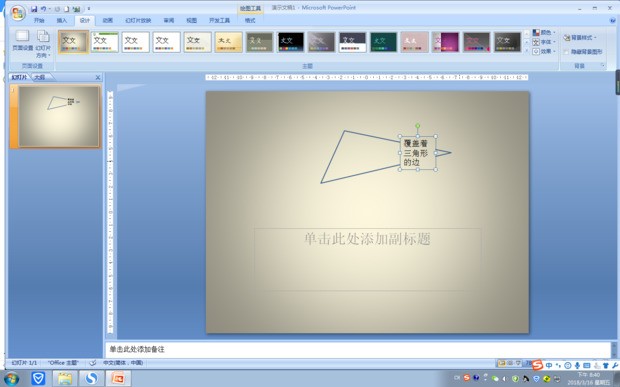Click the green rotation handle of text box
The width and height of the screenshot is (620, 387).
pos(418,126)
